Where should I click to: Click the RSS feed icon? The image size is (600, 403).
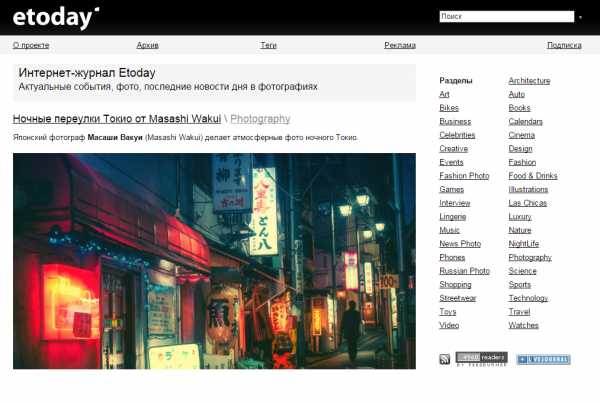[445, 359]
